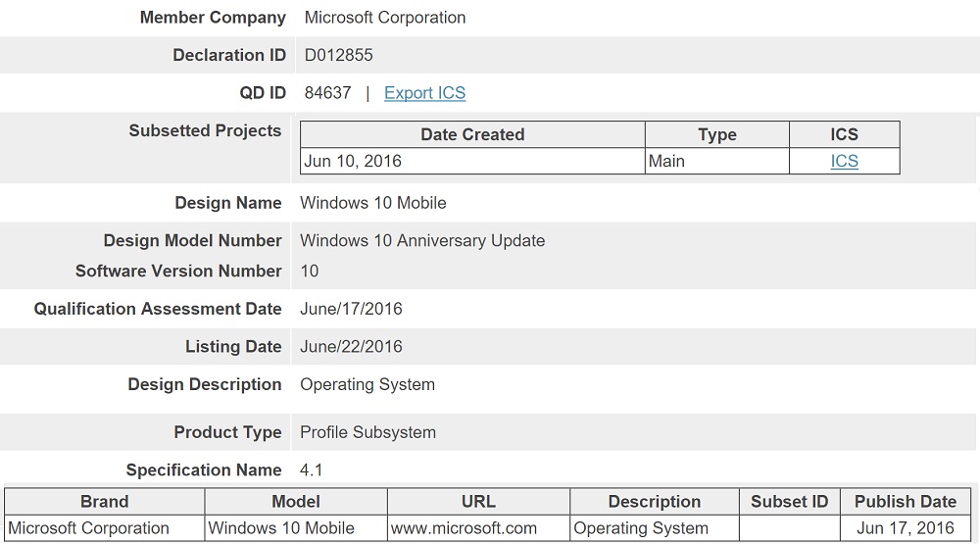980x544 pixels.
Task: Click the Publish Date column header
Action: click(x=905, y=502)
